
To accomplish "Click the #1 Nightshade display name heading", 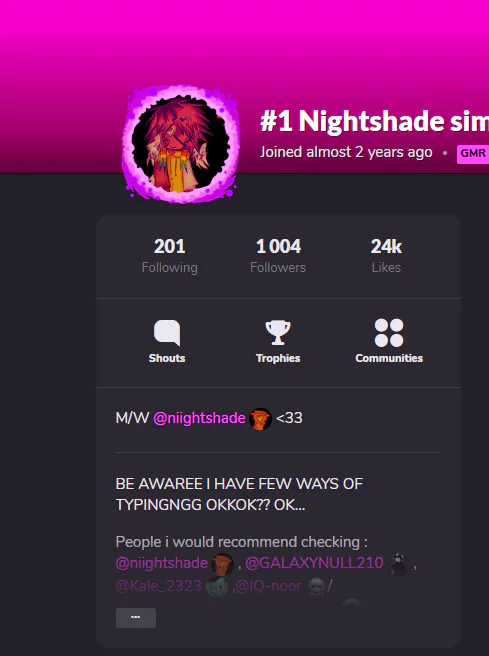I will [x=374, y=121].
